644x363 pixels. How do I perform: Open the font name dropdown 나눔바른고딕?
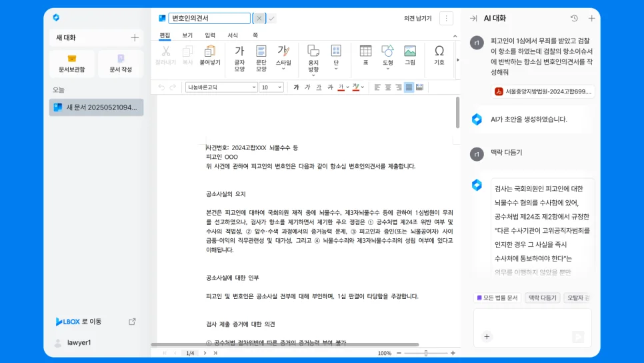pyautogui.click(x=221, y=87)
